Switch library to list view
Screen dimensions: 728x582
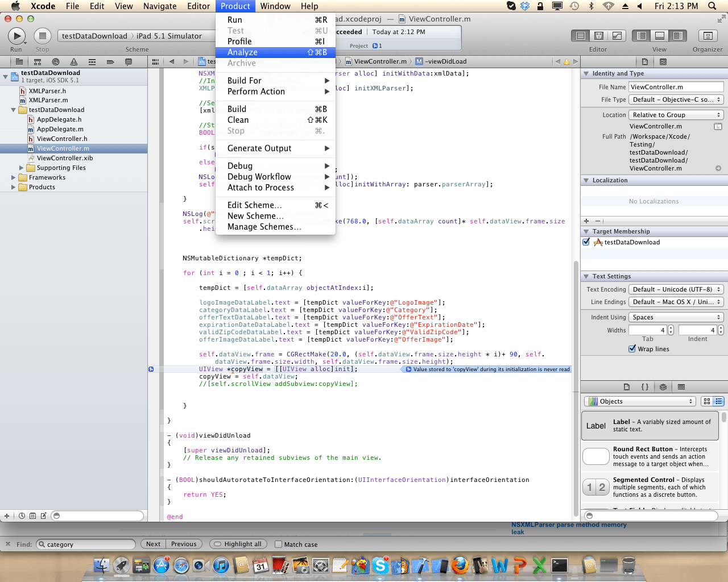719,401
